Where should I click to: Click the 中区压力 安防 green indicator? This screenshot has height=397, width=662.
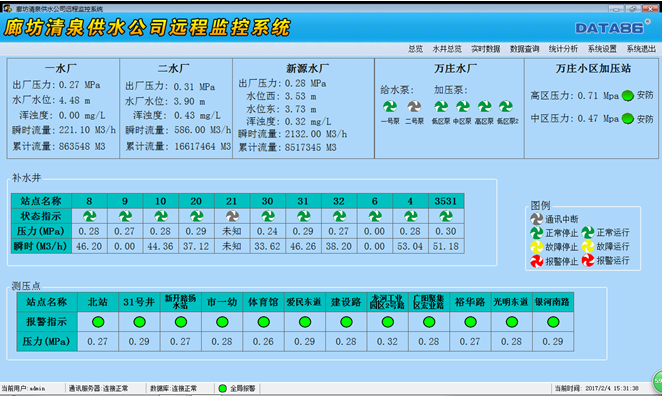627,119
